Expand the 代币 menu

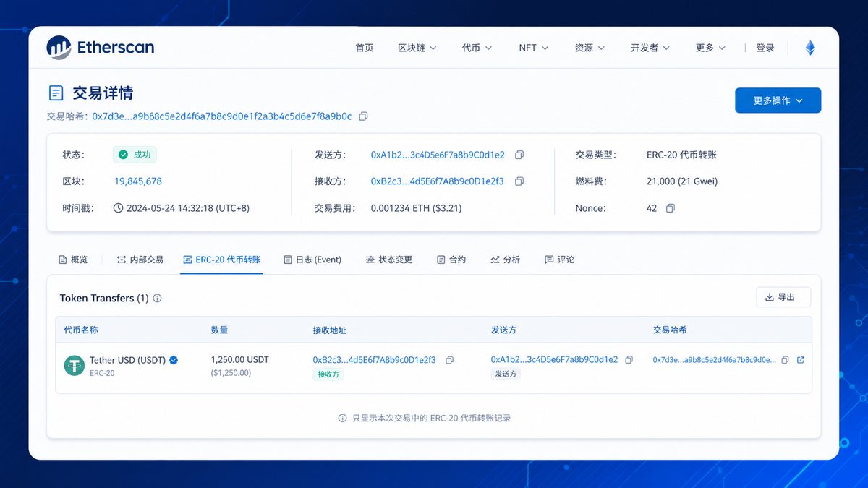(x=477, y=48)
